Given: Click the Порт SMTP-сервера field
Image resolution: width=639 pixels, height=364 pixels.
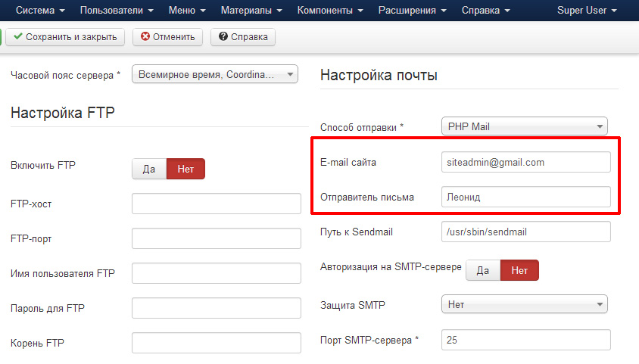Looking at the screenshot, I should (525, 341).
